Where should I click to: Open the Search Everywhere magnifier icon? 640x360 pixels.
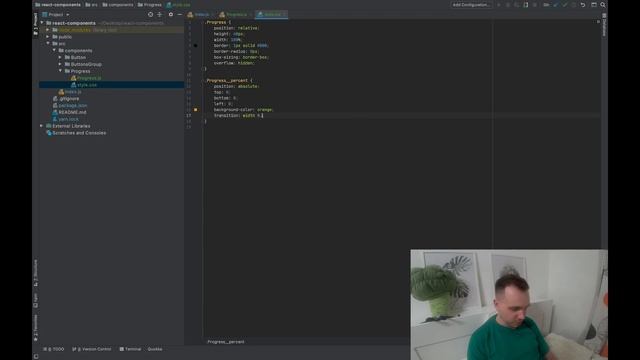pyautogui.click(x=603, y=5)
